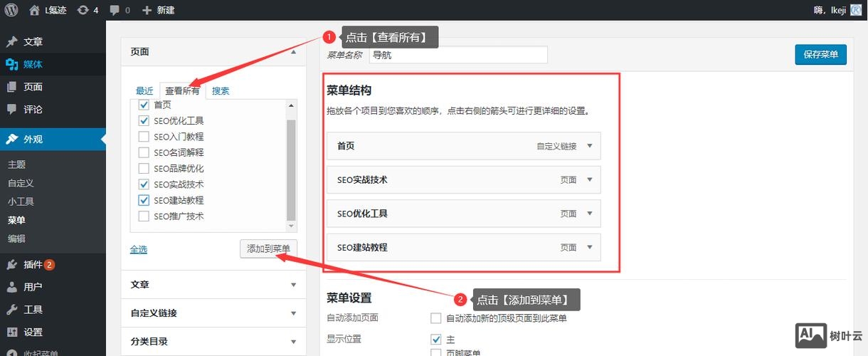Expand the SEO建站教程 menu item arrow
Image resolution: width=868 pixels, height=356 pixels.
589,248
